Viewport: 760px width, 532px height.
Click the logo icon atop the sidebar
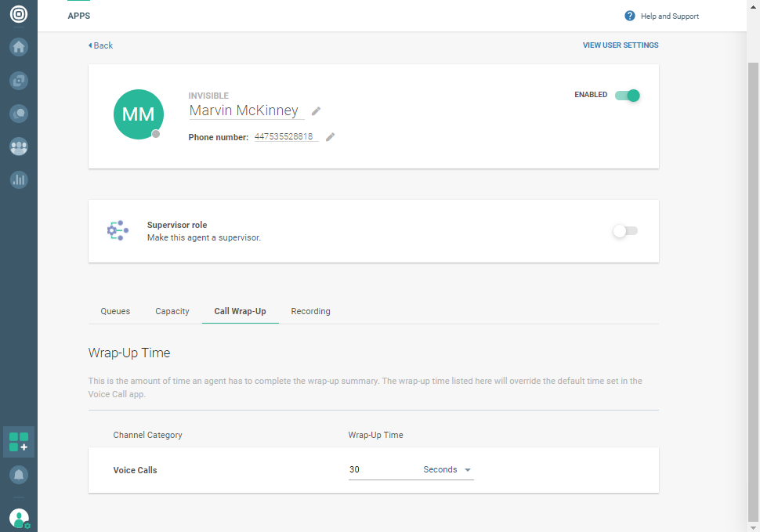point(19,15)
